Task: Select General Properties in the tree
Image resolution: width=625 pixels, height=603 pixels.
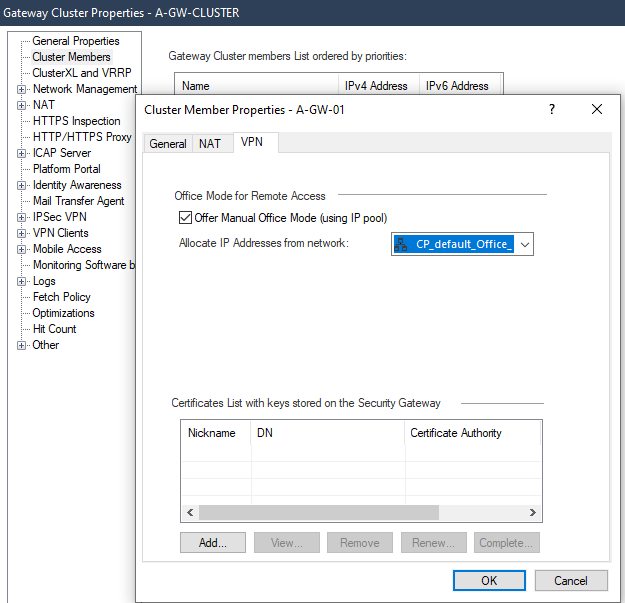Action: [x=76, y=41]
